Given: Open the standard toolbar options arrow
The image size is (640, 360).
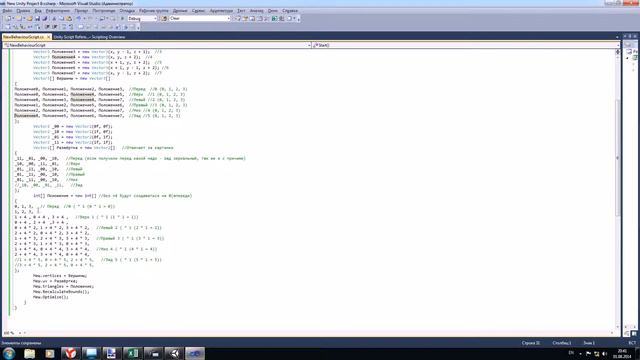Looking at the screenshot, I should (x=298, y=18).
